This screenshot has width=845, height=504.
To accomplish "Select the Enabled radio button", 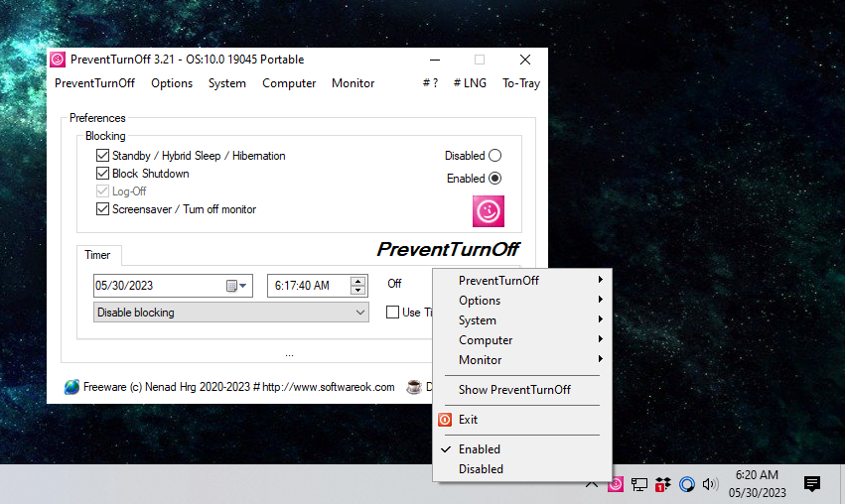I will point(494,179).
